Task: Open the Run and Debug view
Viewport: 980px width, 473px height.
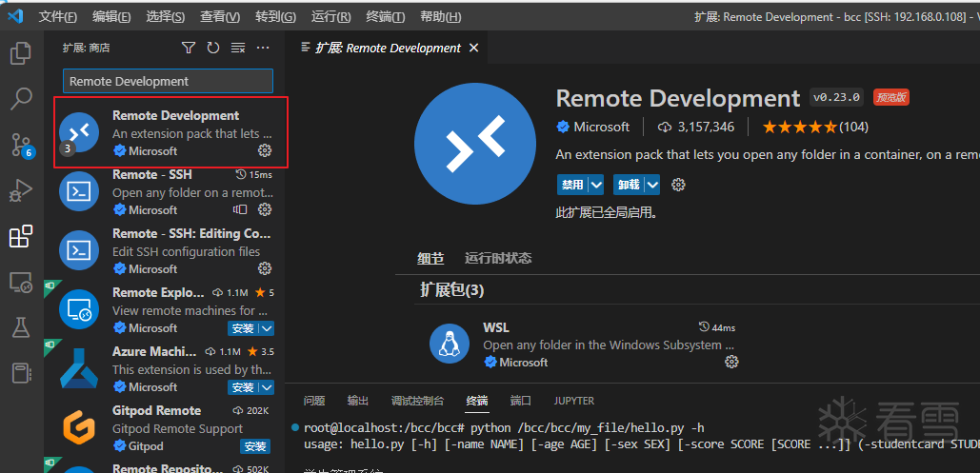Action: [21, 190]
